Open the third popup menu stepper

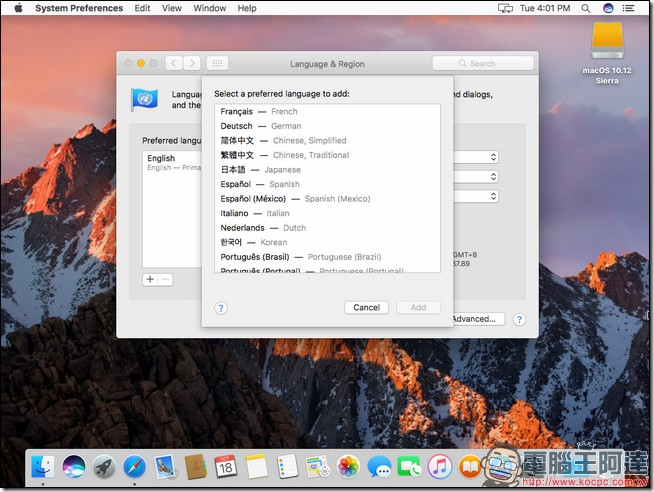[x=493, y=196]
